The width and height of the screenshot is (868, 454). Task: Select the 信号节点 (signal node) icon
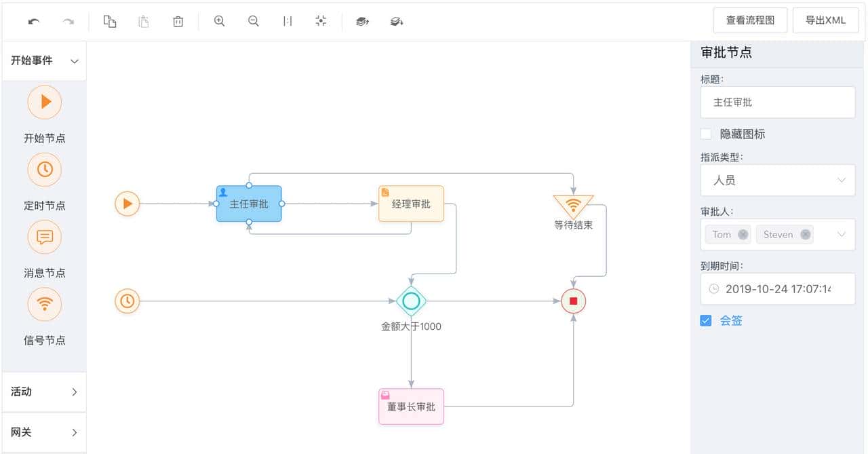click(44, 304)
